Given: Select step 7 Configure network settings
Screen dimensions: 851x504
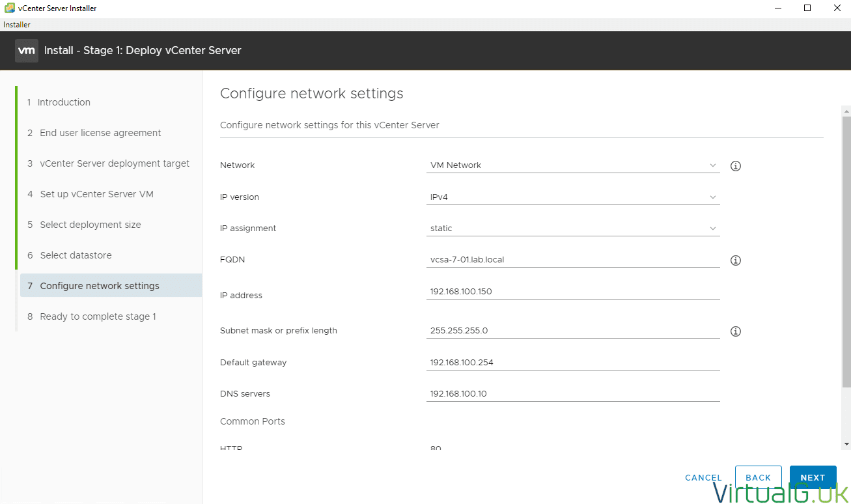Looking at the screenshot, I should coord(111,285).
